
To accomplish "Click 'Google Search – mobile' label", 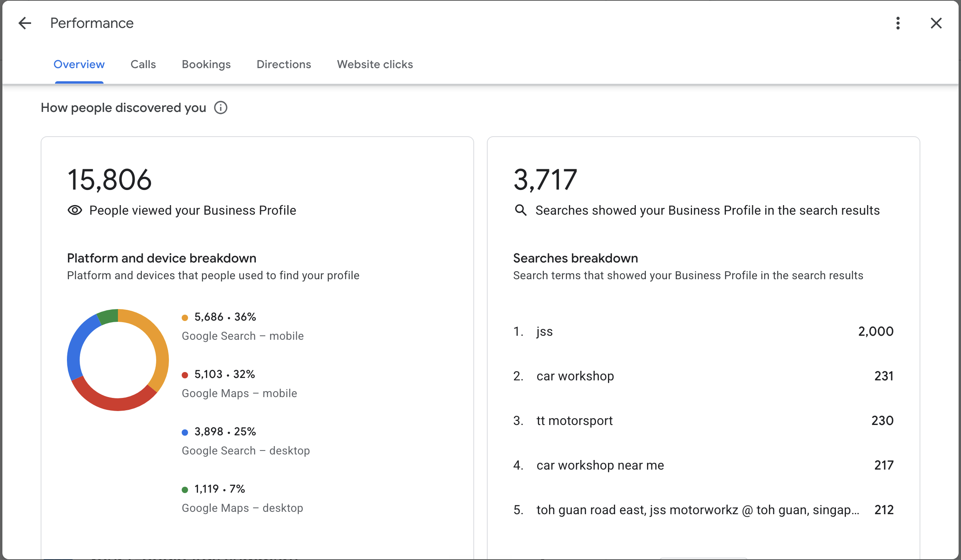I will 243,336.
